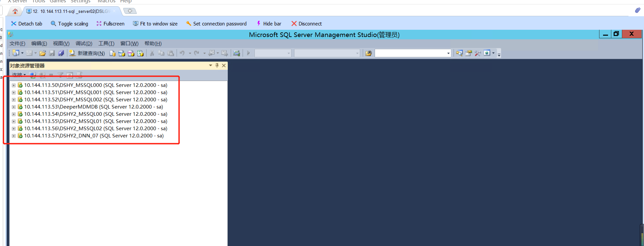
Task: Open the 连接 dropdown in Object Explorer
Action: pos(19,75)
